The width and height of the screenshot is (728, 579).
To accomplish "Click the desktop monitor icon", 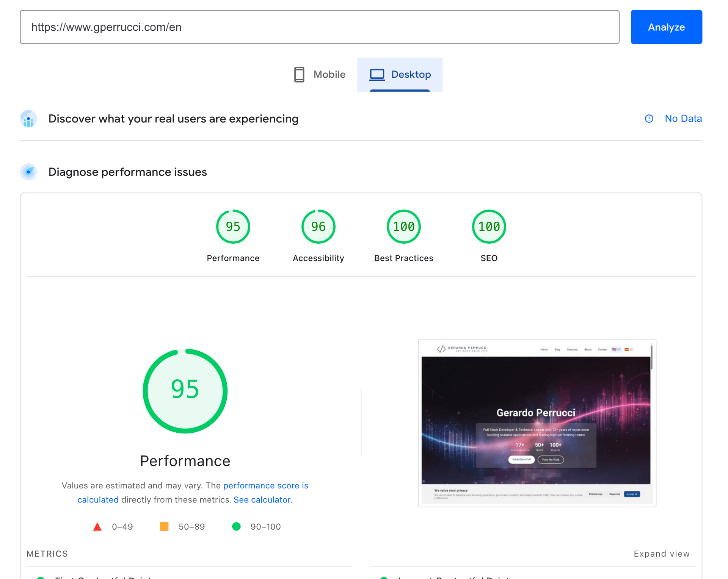I will click(x=377, y=74).
